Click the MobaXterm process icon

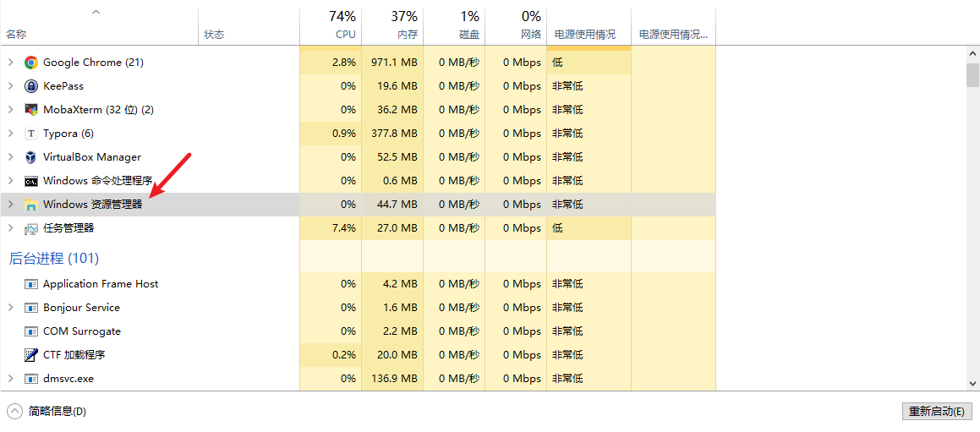(x=31, y=110)
